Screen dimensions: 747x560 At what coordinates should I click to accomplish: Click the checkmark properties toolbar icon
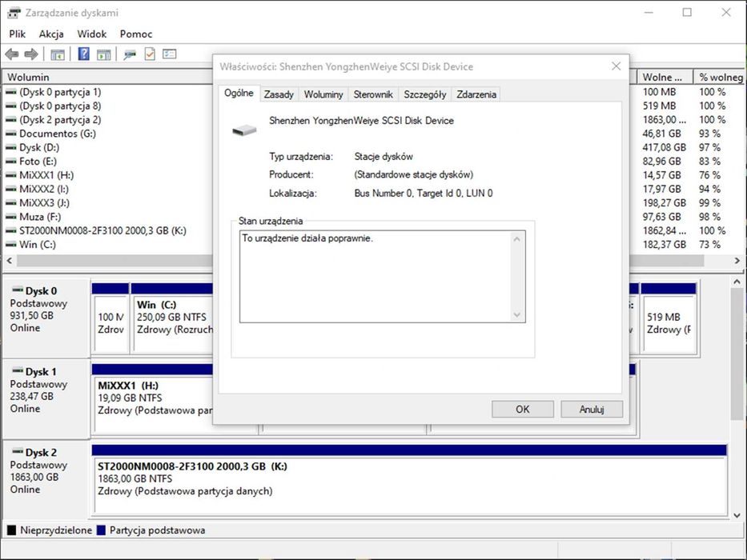tap(150, 54)
